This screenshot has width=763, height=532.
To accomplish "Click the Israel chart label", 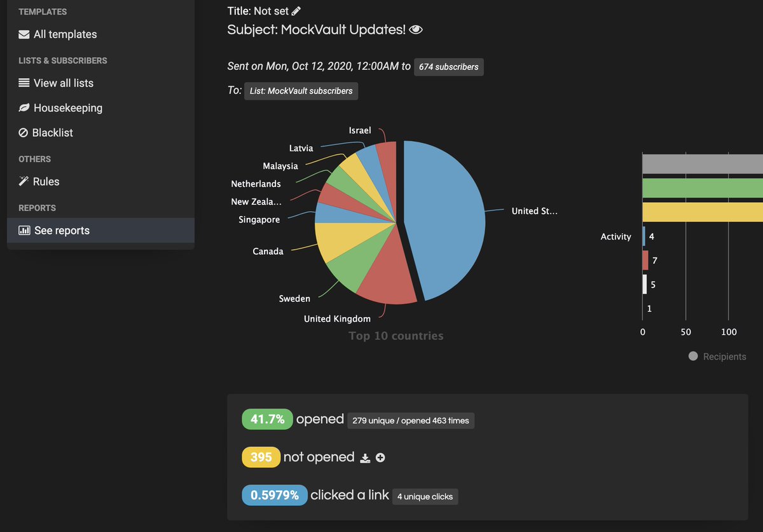I will coord(360,130).
